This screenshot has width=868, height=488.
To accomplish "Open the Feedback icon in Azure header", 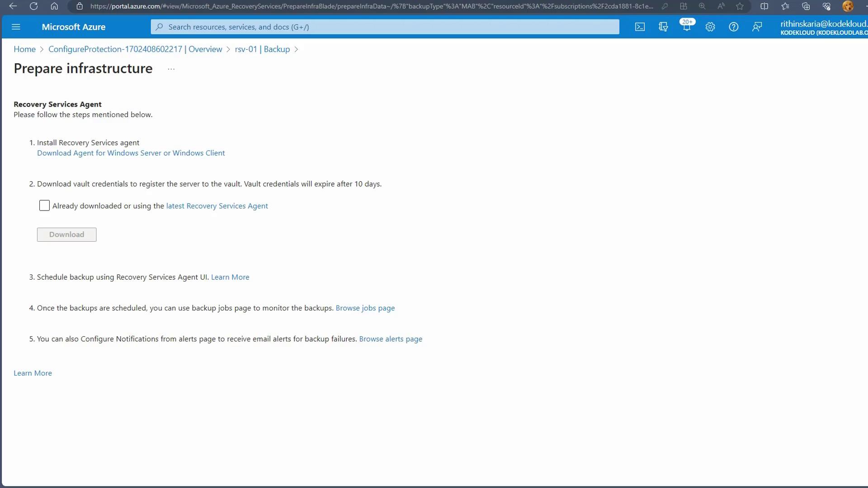I will tap(757, 27).
